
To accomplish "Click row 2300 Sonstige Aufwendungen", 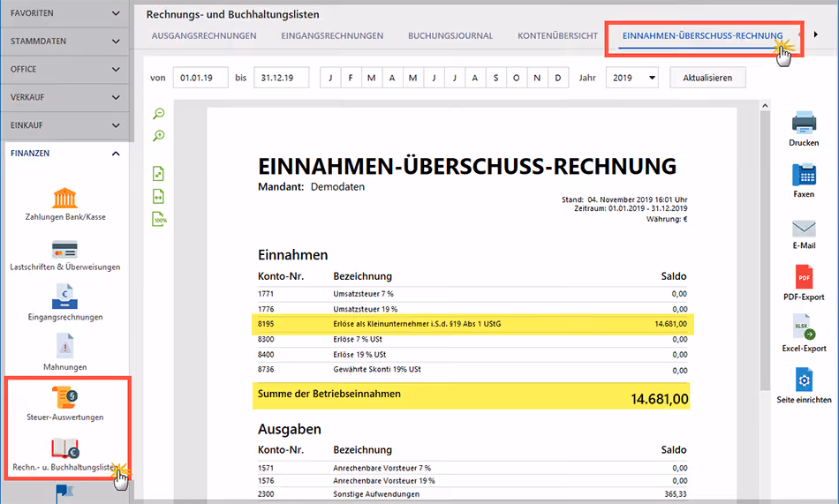I will pyautogui.click(x=472, y=493).
